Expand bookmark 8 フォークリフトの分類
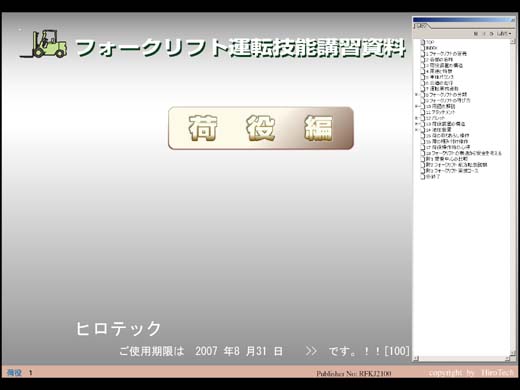Image resolution: width=520 pixels, height=390 pixels. point(416,95)
